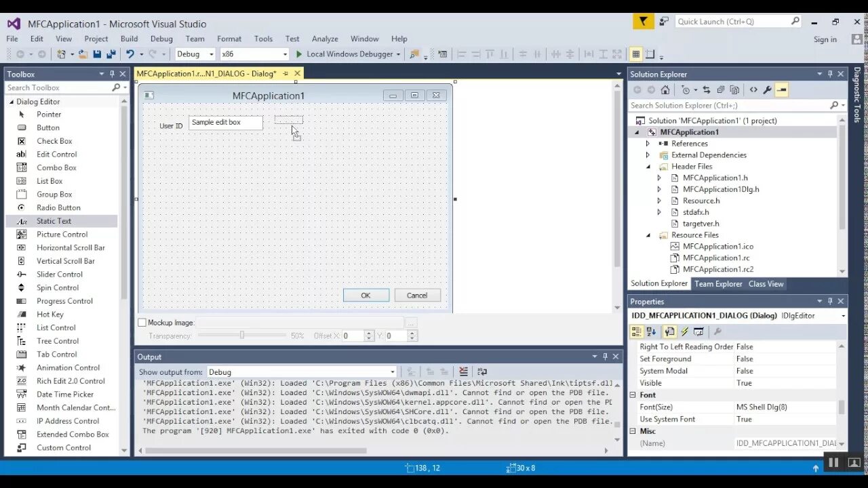Toggle word wrap in Output panel

click(482, 371)
